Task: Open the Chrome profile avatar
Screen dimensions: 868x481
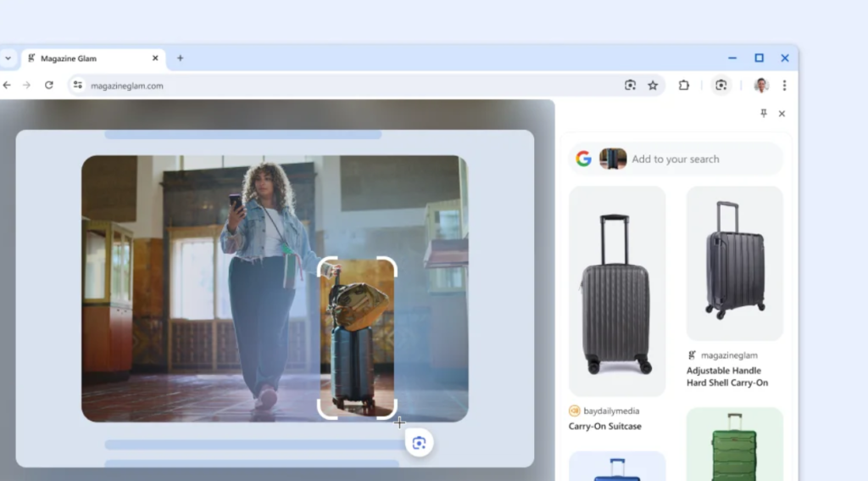Action: pyautogui.click(x=762, y=86)
